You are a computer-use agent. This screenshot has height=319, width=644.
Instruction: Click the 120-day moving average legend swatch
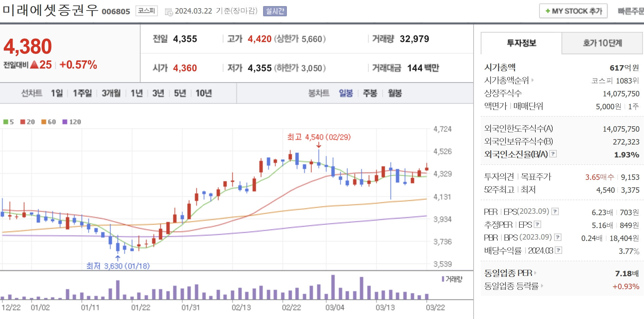coord(65,122)
